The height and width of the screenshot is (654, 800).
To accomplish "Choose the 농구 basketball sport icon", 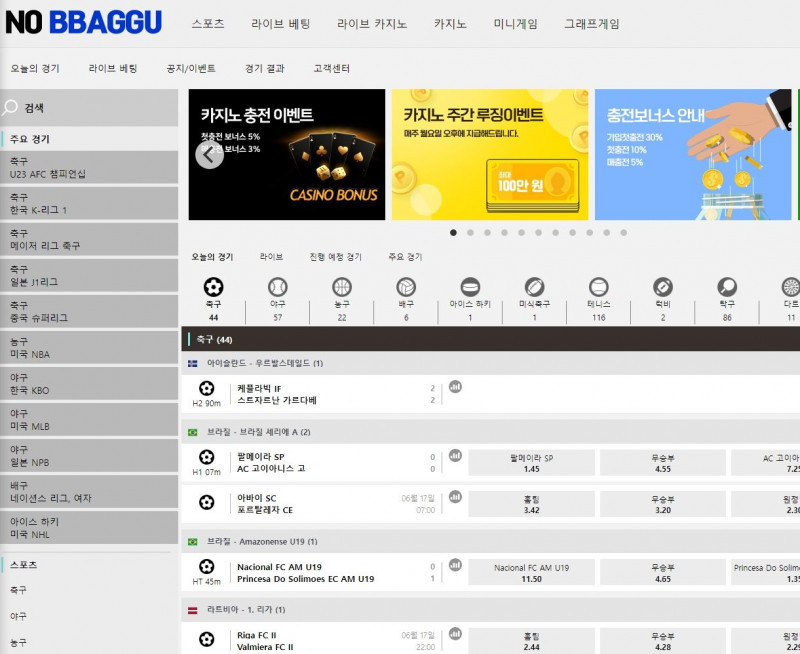I will [x=342, y=288].
